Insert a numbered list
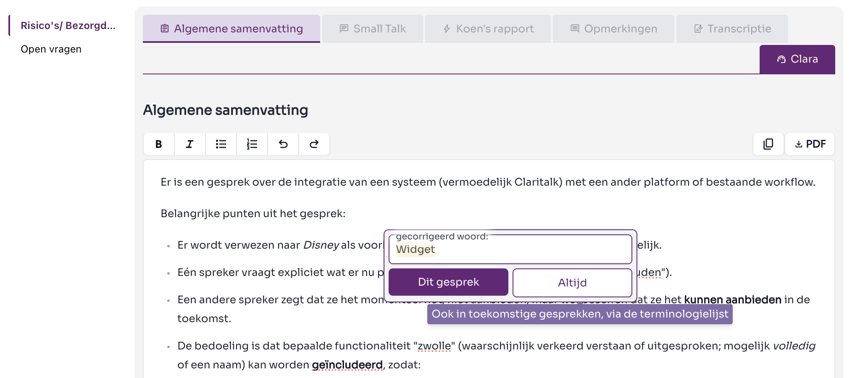The height and width of the screenshot is (378, 868). [x=252, y=144]
